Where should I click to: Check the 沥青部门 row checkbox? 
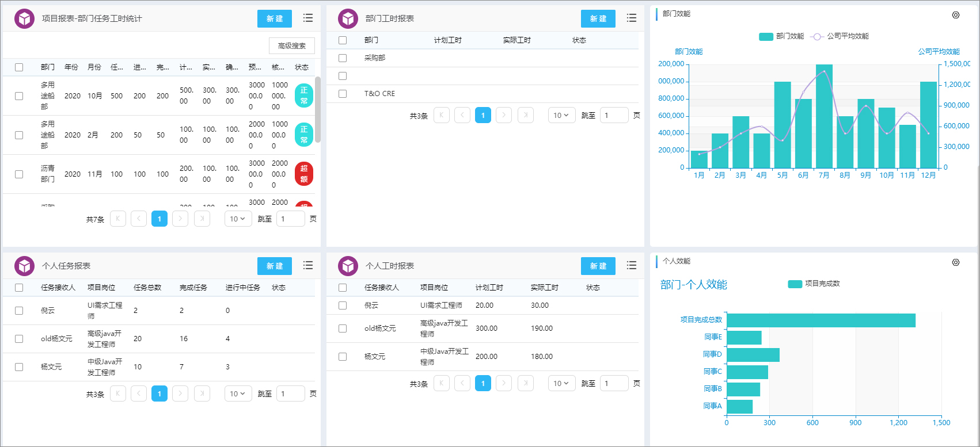click(19, 174)
